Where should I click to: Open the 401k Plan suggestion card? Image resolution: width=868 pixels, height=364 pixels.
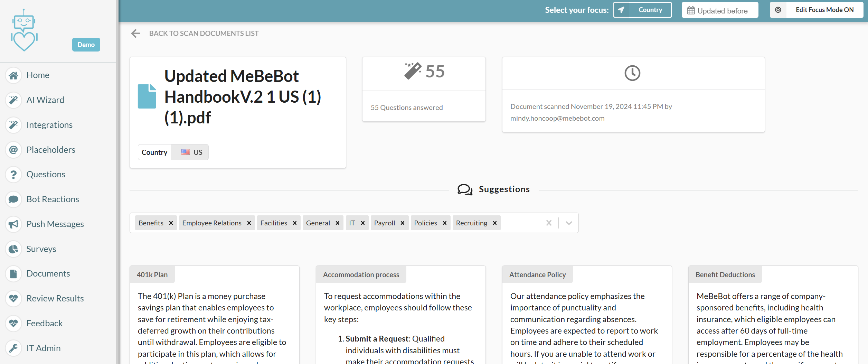click(x=215, y=315)
